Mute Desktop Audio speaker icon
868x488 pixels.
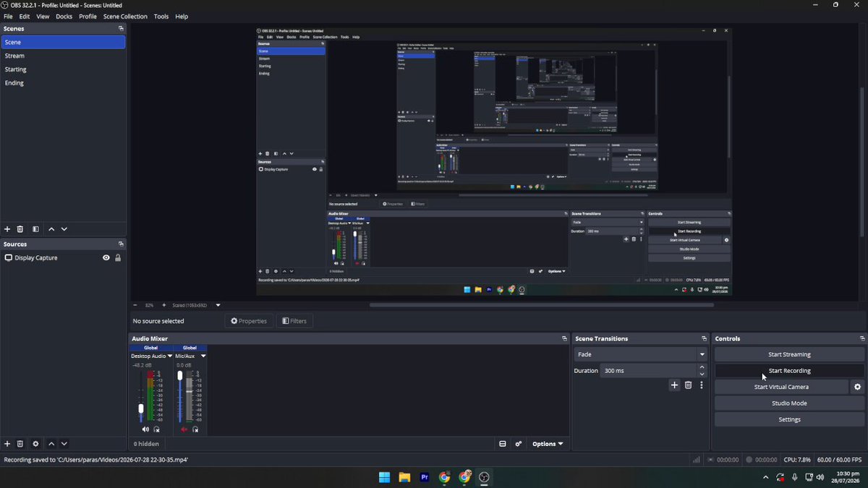(145, 429)
